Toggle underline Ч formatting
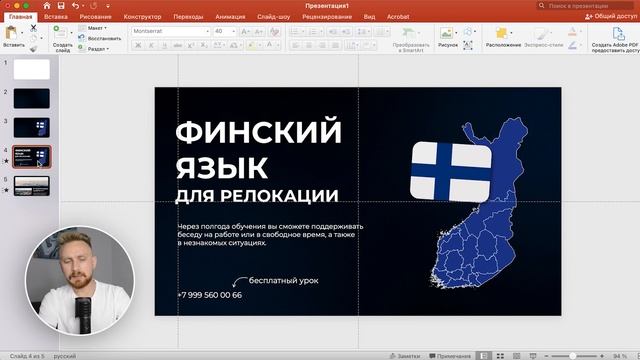The width and height of the screenshot is (640, 360). (164, 45)
